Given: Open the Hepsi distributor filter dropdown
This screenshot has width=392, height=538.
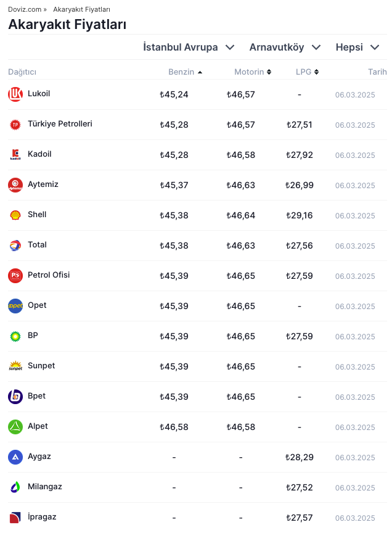Looking at the screenshot, I should [357, 47].
